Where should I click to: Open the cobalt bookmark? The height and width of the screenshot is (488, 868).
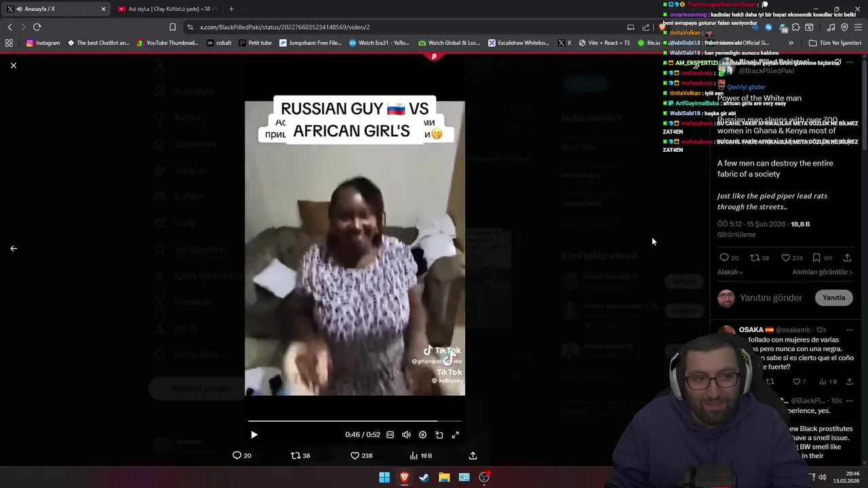pyautogui.click(x=219, y=43)
